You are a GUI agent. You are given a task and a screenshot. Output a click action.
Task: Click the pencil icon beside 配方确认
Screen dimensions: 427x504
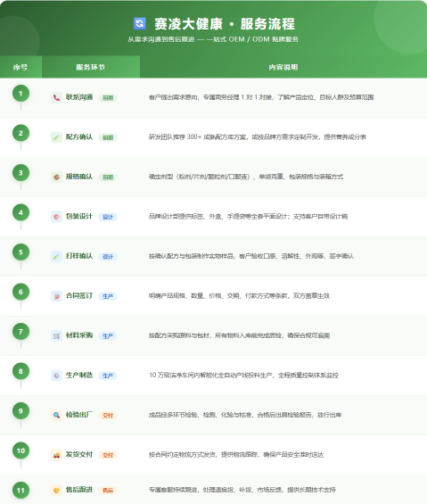[x=56, y=137]
